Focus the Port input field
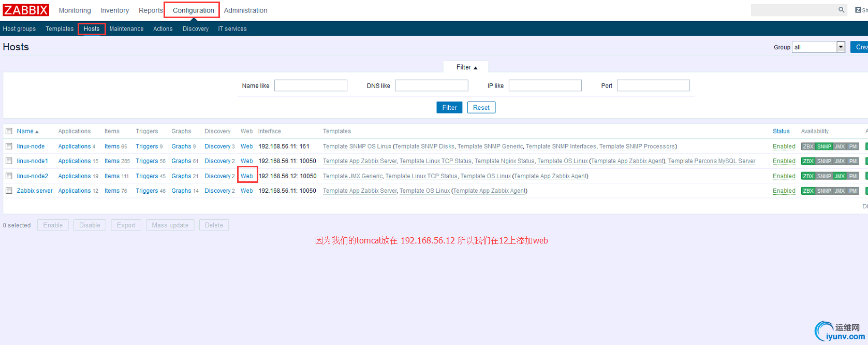The width and height of the screenshot is (868, 345). click(x=653, y=85)
